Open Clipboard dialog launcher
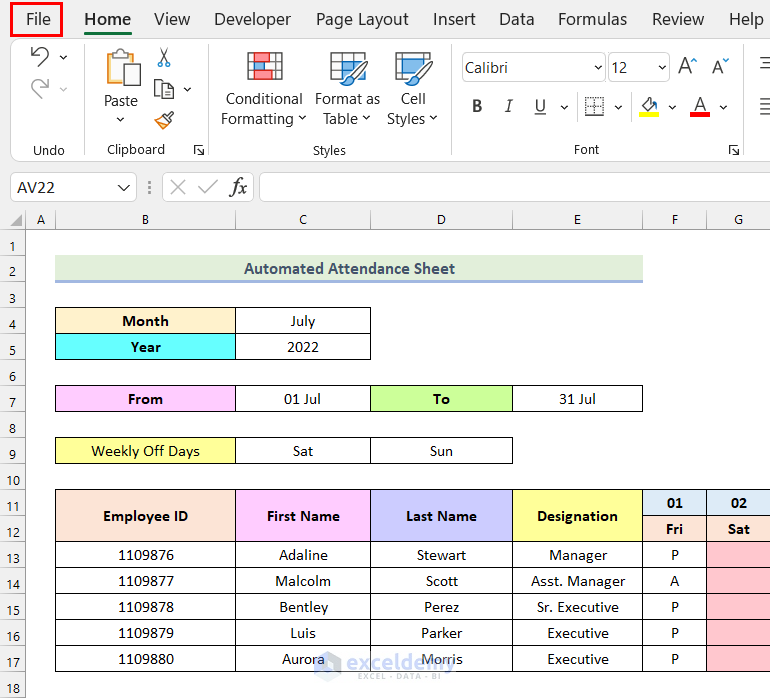Image resolution: width=770 pixels, height=698 pixels. tap(199, 150)
